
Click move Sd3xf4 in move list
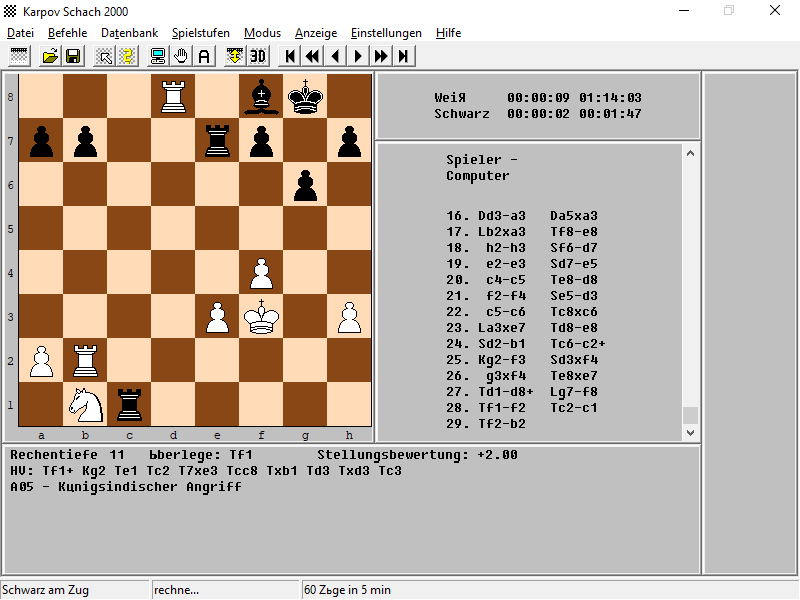(574, 360)
